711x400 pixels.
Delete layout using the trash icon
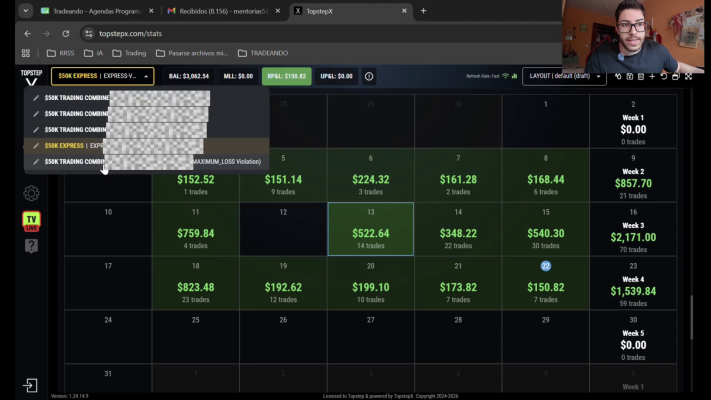coord(641,77)
